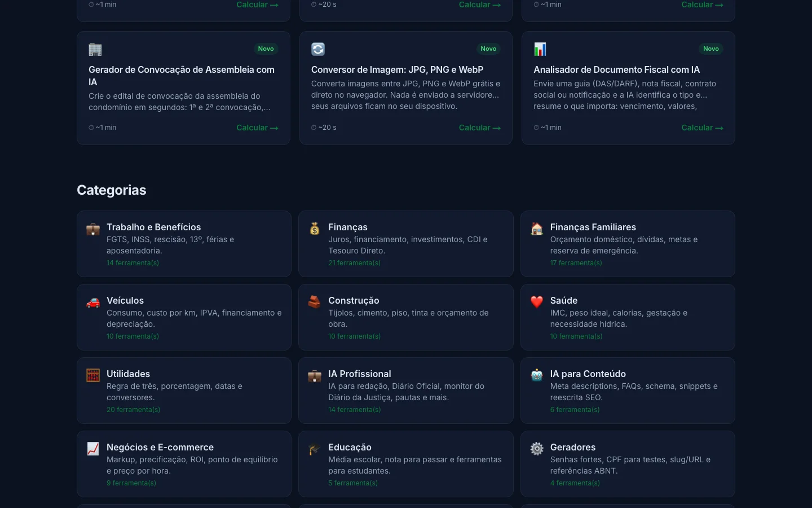
Task: Click the briefcase icon for IA Profissional
Action: pyautogui.click(x=315, y=376)
